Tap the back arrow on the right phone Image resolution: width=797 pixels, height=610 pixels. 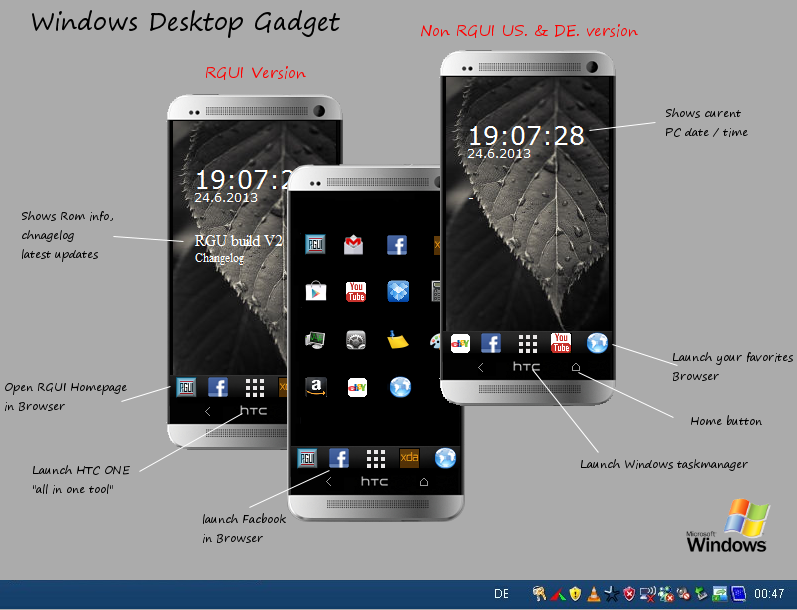480,367
